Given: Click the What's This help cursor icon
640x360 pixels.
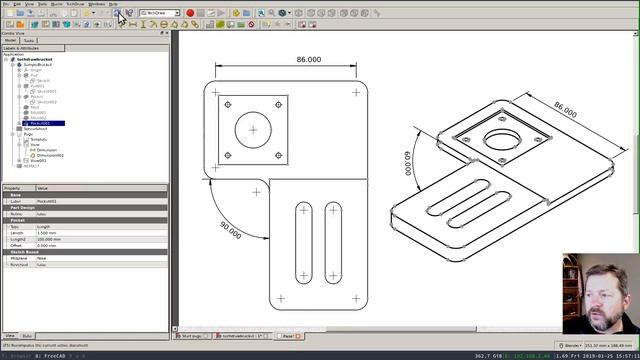Looking at the screenshot, I should pos(129,13).
